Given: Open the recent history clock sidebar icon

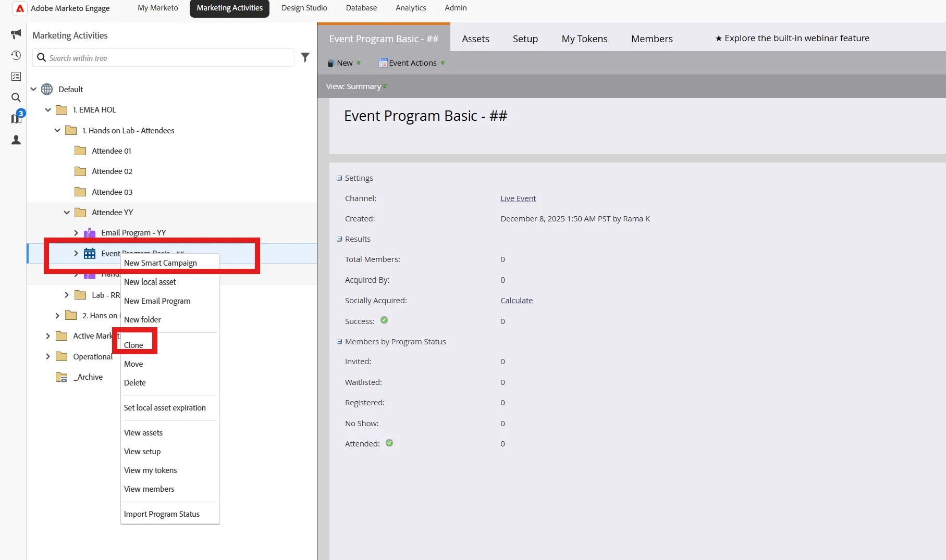Looking at the screenshot, I should coord(16,55).
